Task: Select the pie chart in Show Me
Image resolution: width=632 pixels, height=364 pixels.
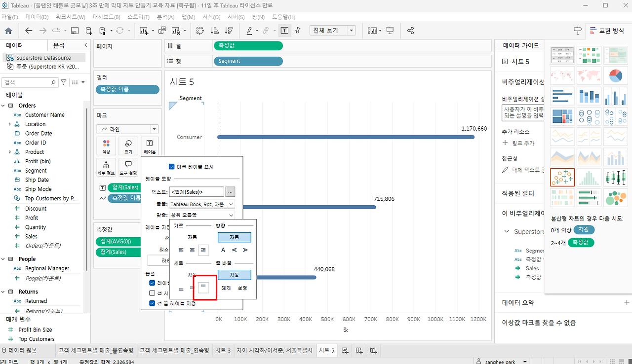Action: pos(615,76)
